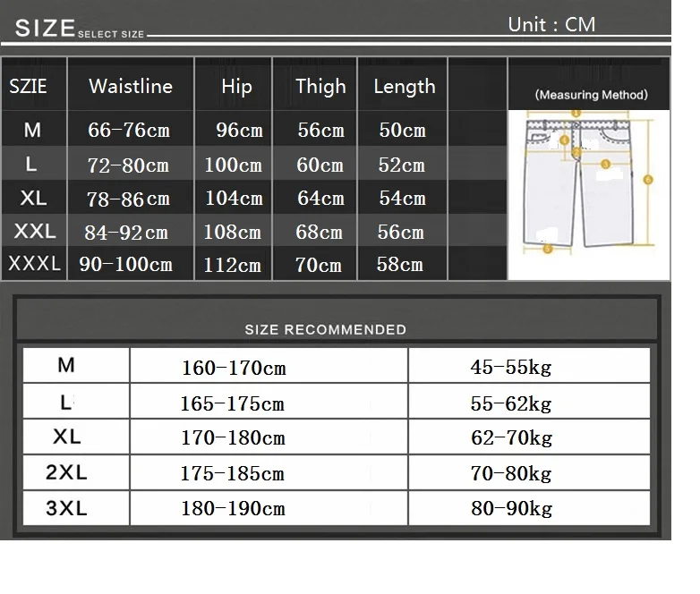This screenshot has width=700, height=594.
Task: Click thigh value '70cm'
Action: click(x=319, y=265)
